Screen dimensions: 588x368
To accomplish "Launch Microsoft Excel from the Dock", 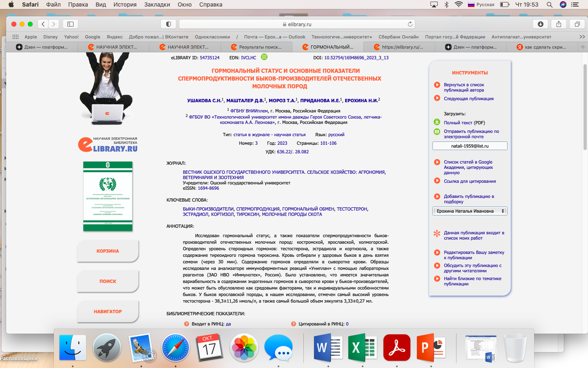I will coord(362,348).
